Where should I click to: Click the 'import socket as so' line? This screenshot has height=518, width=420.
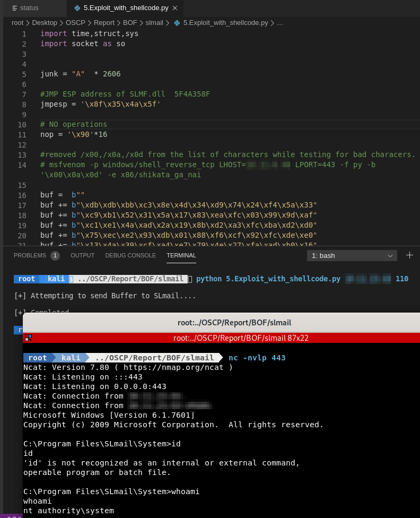(x=83, y=44)
